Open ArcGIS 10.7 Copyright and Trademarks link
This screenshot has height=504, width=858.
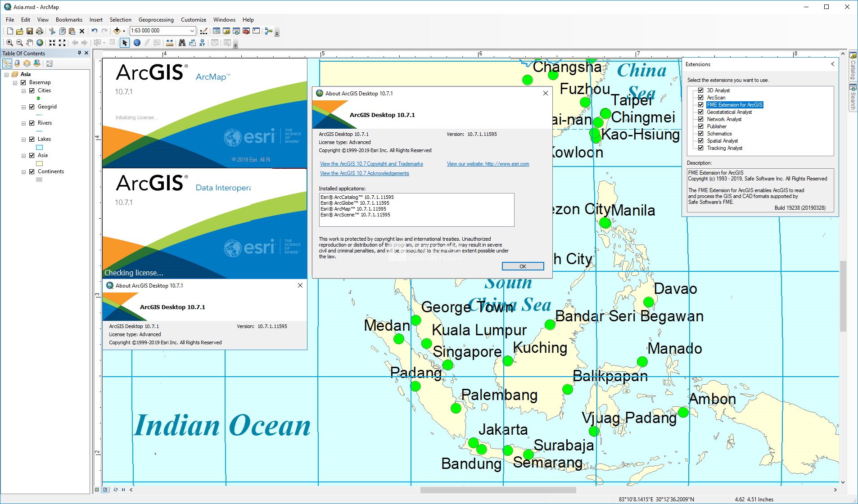click(371, 164)
